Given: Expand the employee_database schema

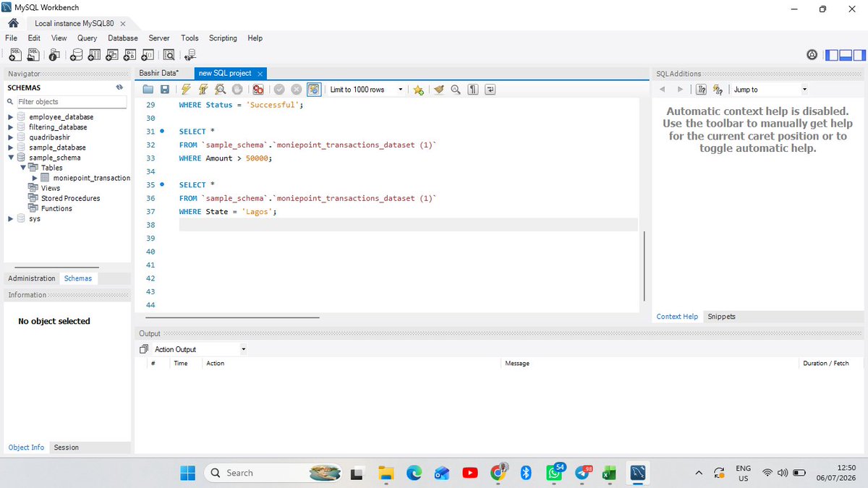Looking at the screenshot, I should (10, 117).
